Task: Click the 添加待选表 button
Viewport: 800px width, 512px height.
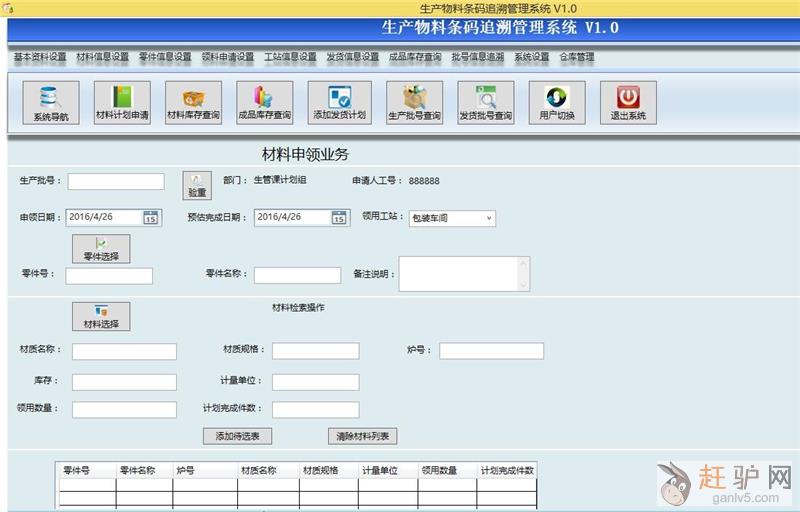Action: coord(237,436)
